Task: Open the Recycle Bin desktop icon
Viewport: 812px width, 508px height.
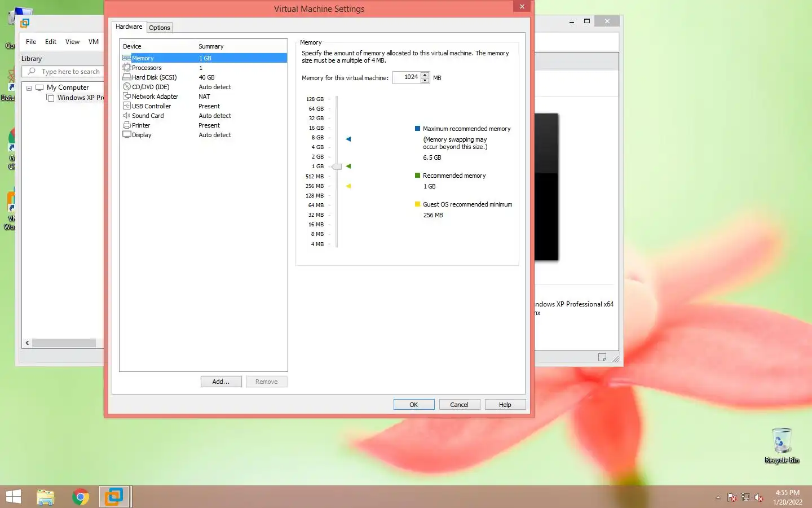Action: pos(782,445)
